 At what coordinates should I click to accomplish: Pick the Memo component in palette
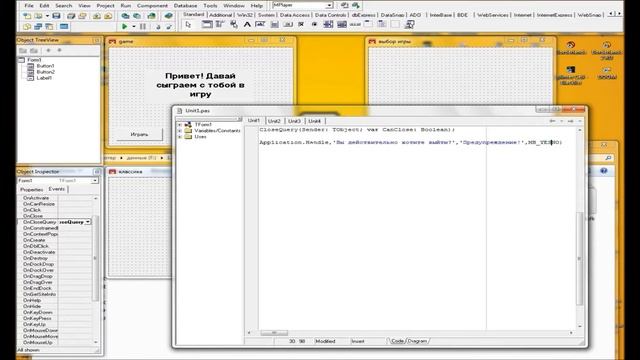274,24
